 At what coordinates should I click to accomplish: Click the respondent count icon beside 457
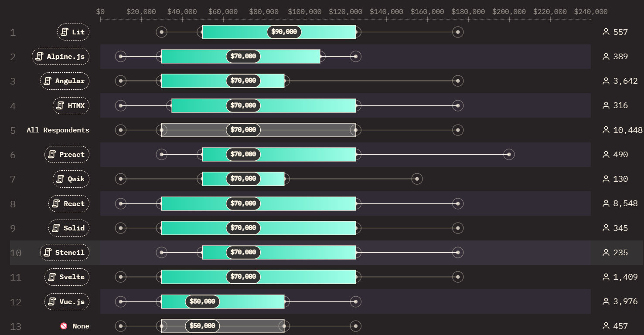pos(606,326)
